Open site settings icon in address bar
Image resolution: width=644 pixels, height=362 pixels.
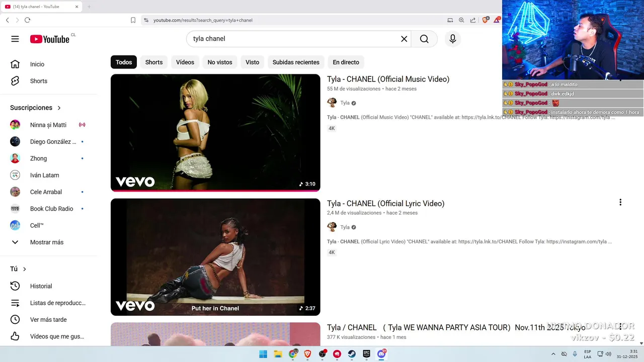[x=146, y=20]
